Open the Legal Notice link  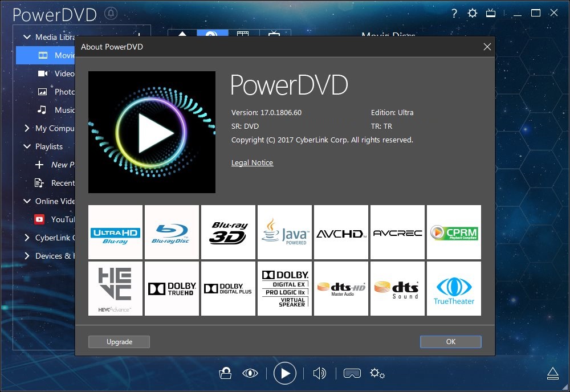252,163
